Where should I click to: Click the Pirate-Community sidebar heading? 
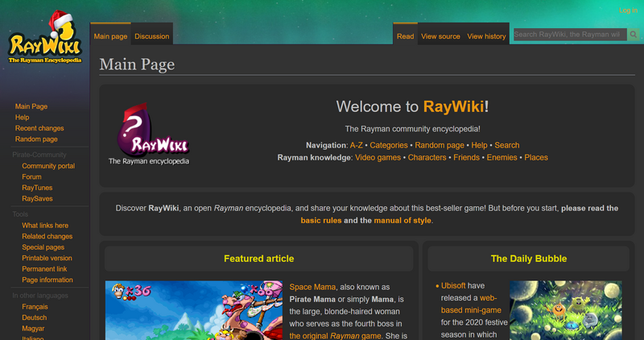(x=39, y=155)
